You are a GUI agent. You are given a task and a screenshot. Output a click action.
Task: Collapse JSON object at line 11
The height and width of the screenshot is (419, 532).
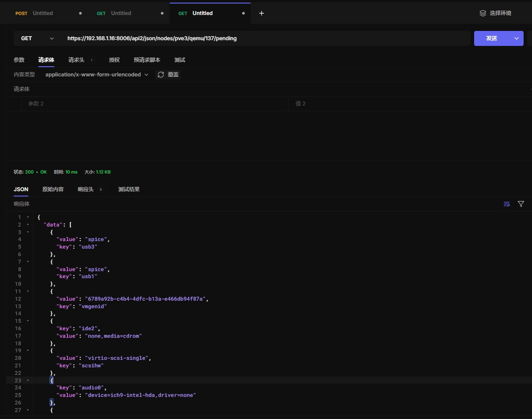(28, 291)
